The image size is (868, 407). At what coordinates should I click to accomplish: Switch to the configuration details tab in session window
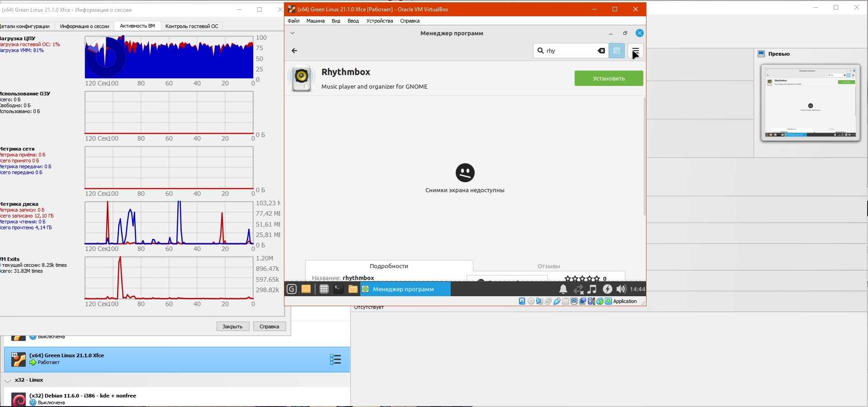tap(25, 26)
